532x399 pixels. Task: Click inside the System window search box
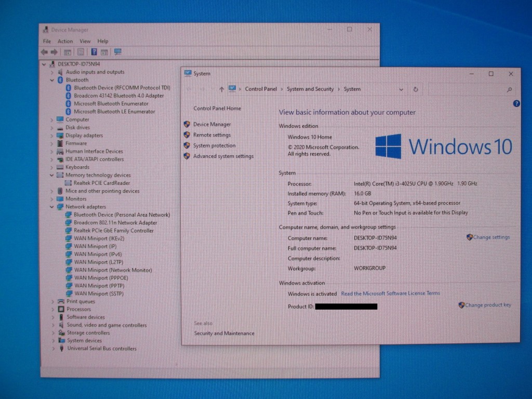click(471, 89)
